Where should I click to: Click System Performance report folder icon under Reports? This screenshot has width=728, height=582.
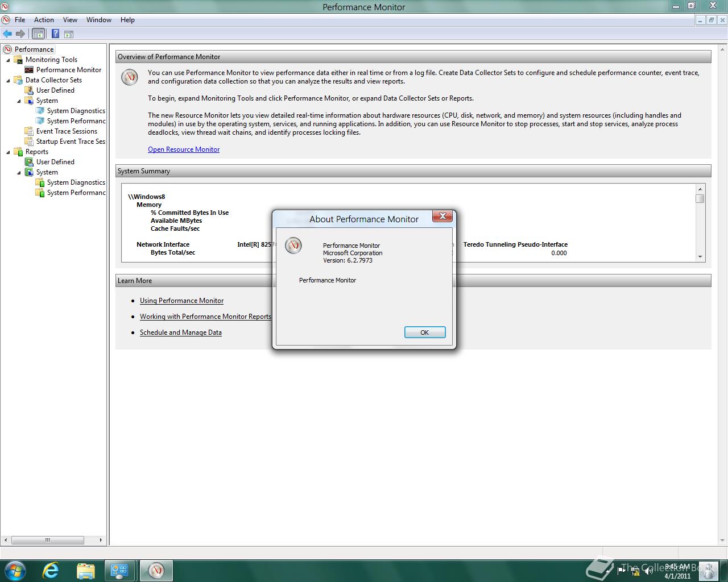pyautogui.click(x=40, y=193)
